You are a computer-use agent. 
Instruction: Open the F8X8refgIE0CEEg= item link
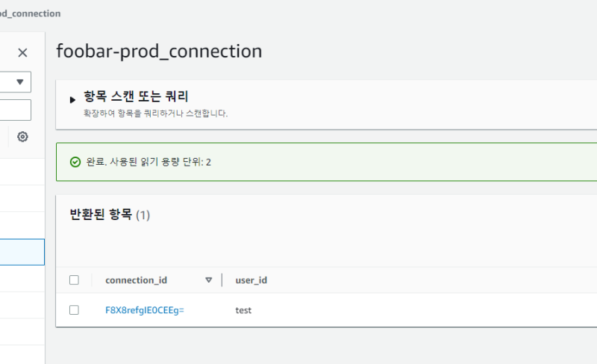point(144,310)
